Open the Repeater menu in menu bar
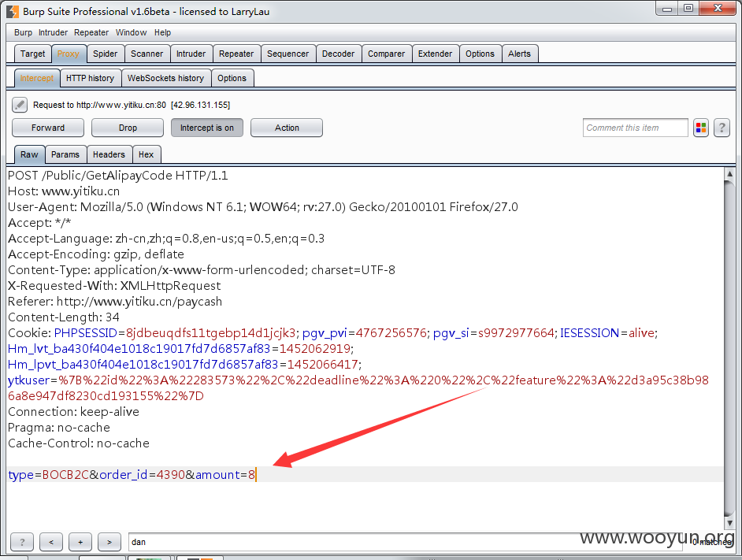This screenshot has height=560, width=742. pyautogui.click(x=91, y=32)
